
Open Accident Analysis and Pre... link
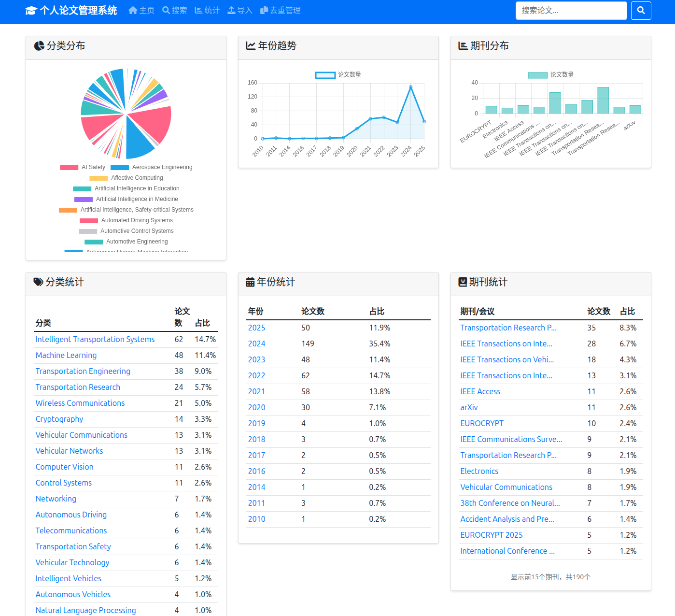[x=507, y=519]
